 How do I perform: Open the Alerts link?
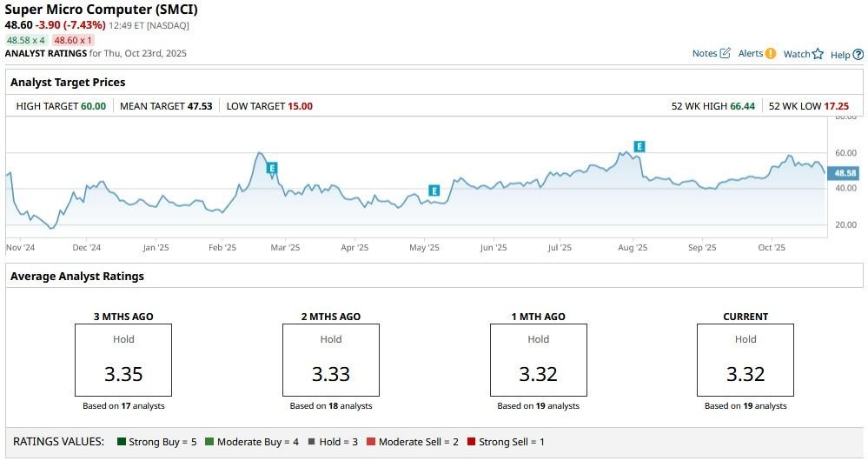tap(751, 53)
